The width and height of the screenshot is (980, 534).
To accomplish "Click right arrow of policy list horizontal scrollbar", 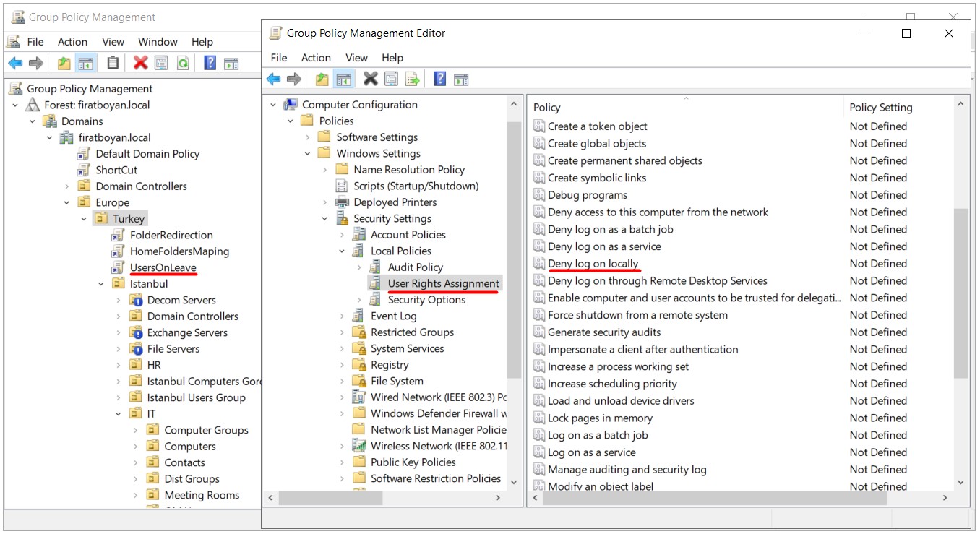I will (x=945, y=498).
